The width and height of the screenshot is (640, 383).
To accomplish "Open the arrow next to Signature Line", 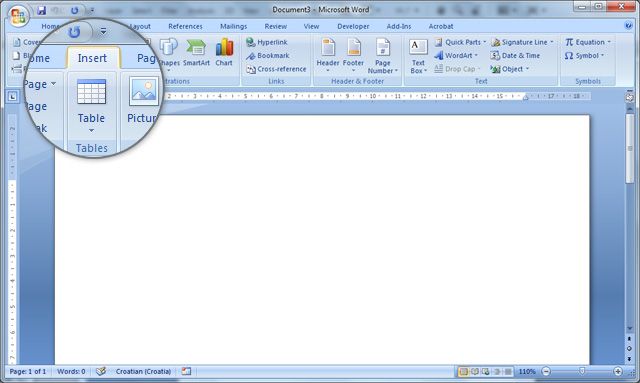I will (552, 42).
